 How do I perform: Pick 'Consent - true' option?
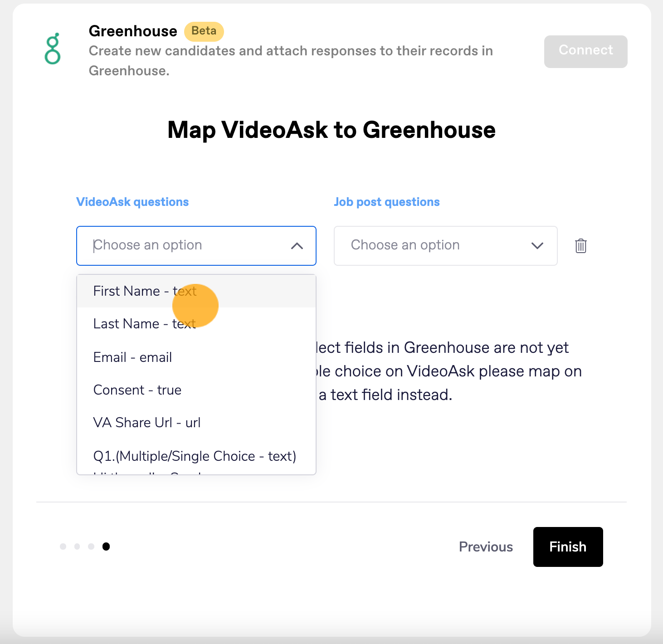pos(196,390)
